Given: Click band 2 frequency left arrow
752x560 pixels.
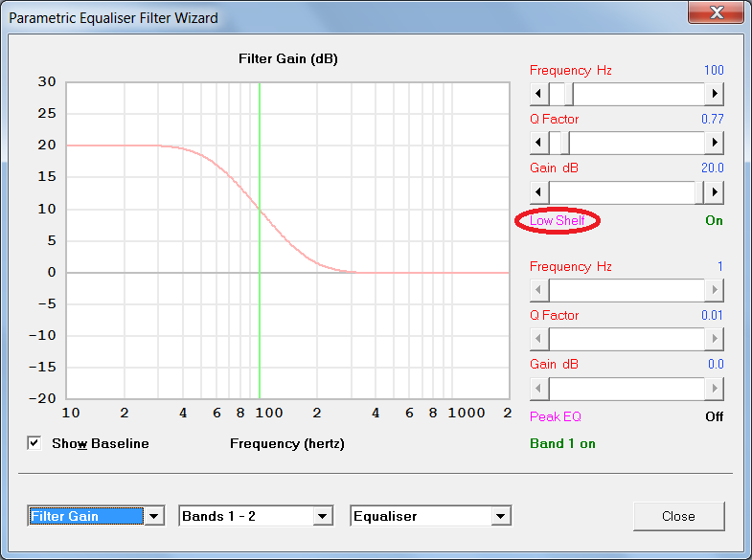Looking at the screenshot, I should [539, 290].
